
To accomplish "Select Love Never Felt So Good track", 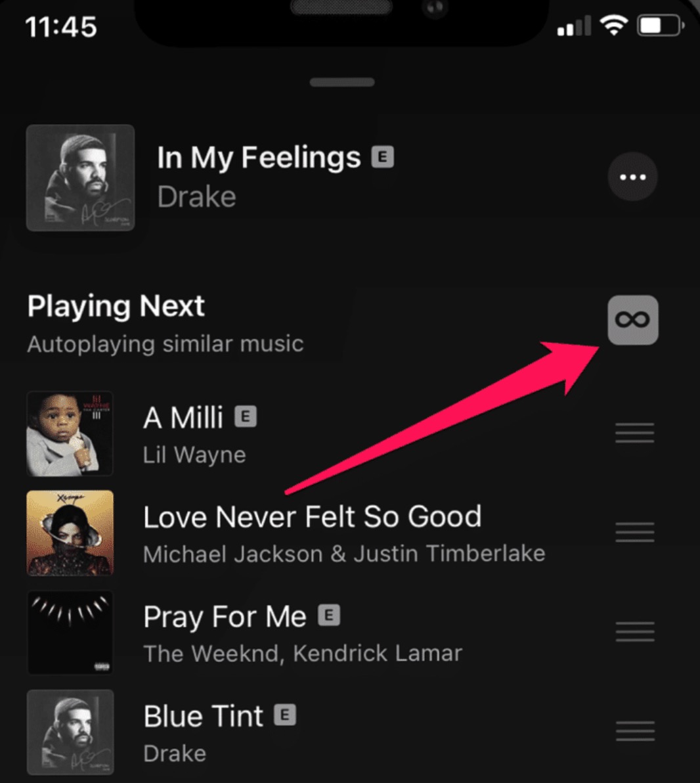I will coord(312,517).
